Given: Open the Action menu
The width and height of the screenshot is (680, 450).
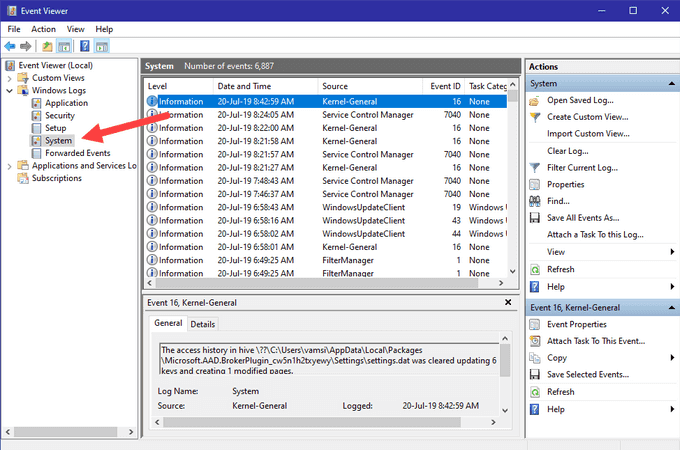Looking at the screenshot, I should (x=43, y=29).
